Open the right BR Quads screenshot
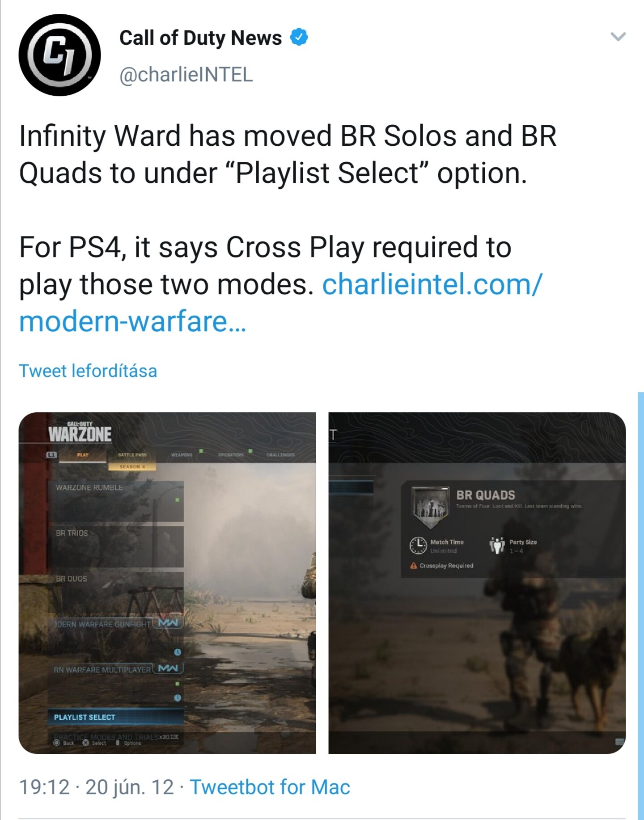644x820 pixels. tap(477, 583)
